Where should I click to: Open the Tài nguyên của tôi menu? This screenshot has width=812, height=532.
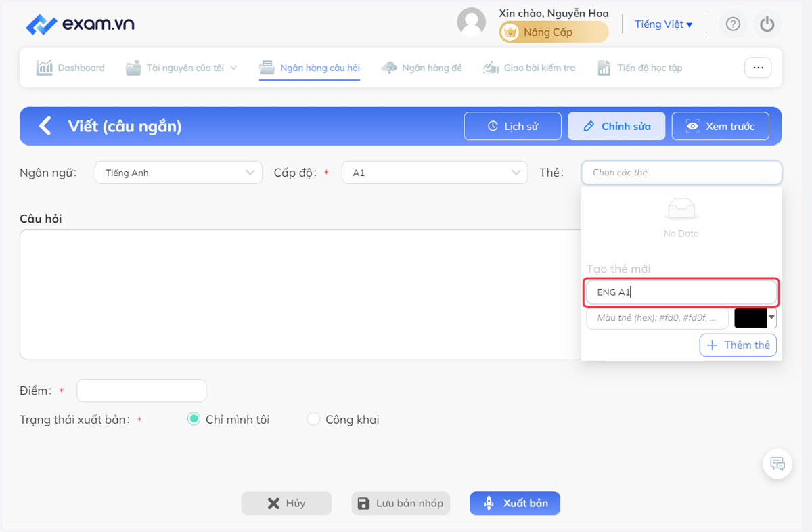[181, 68]
